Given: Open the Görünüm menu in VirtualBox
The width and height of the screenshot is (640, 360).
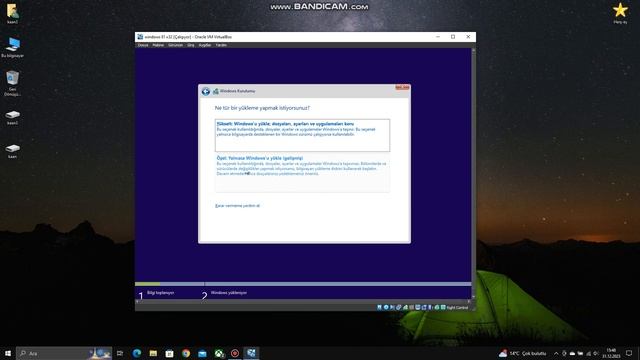Looking at the screenshot, I should click(x=176, y=45).
